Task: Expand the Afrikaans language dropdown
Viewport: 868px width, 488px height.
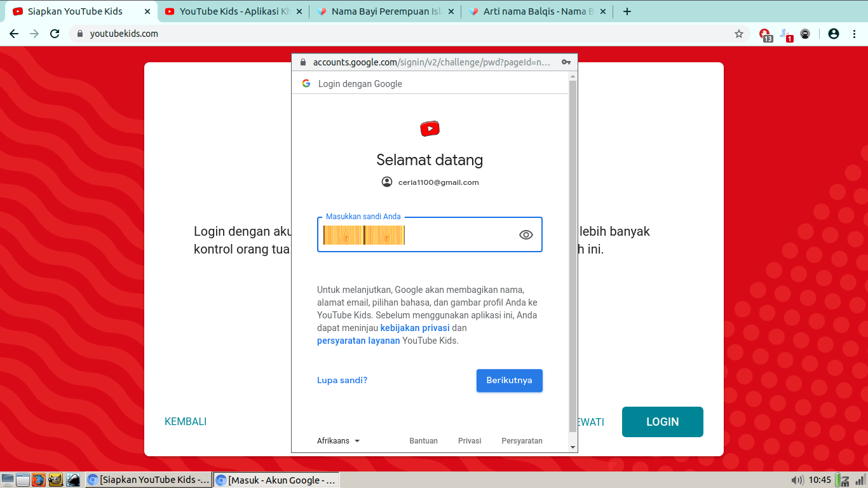Action: pyautogui.click(x=338, y=440)
